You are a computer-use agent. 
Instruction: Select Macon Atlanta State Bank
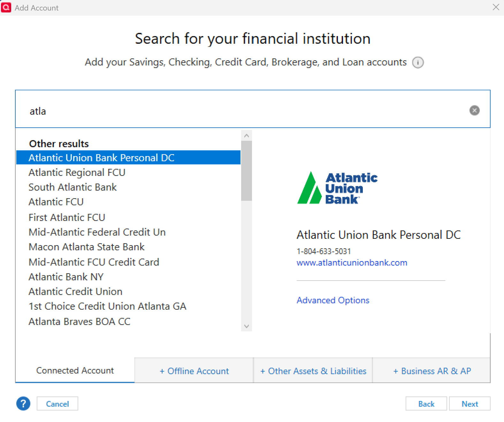128,247
